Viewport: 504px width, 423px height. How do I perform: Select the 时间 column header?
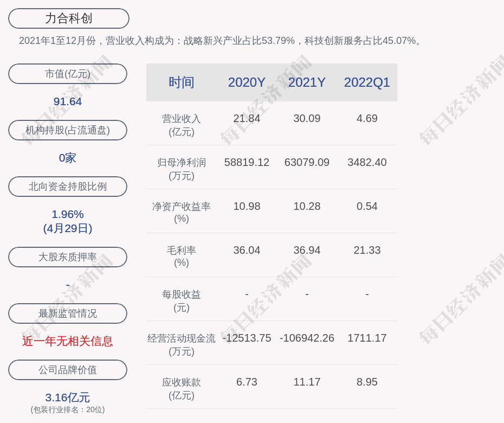[x=182, y=82]
